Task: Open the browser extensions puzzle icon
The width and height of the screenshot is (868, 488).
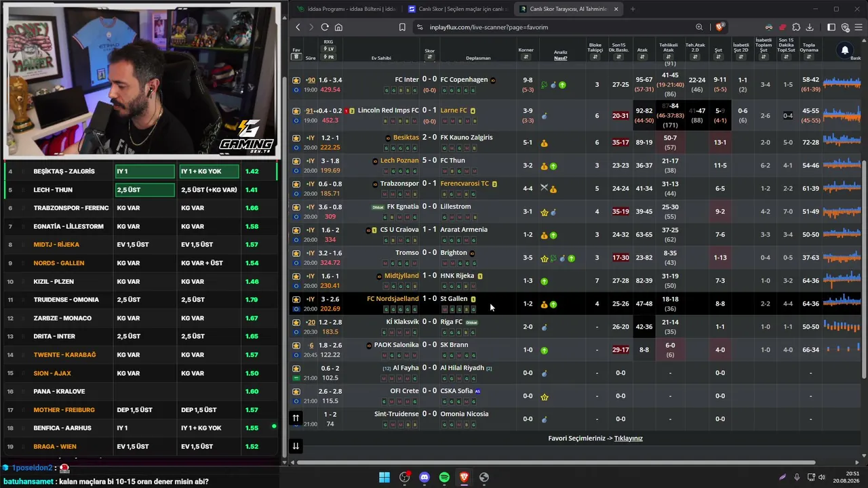Action: 796,27
